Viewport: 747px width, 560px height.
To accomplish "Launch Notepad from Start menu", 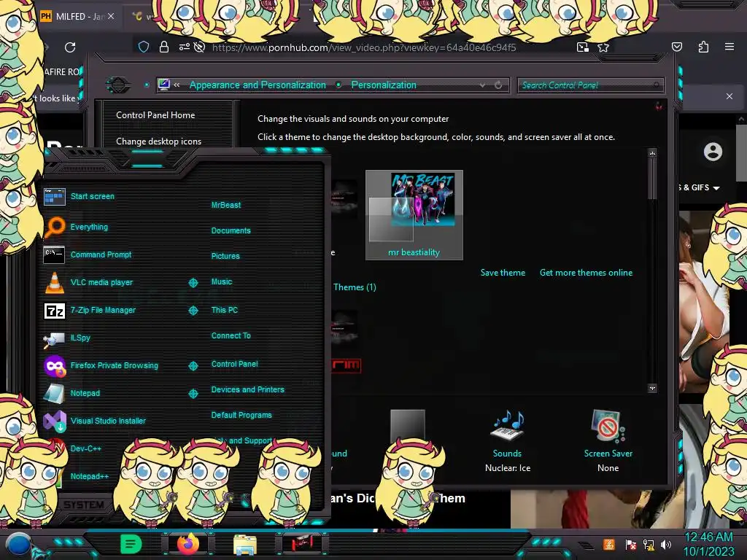I will tap(71, 393).
